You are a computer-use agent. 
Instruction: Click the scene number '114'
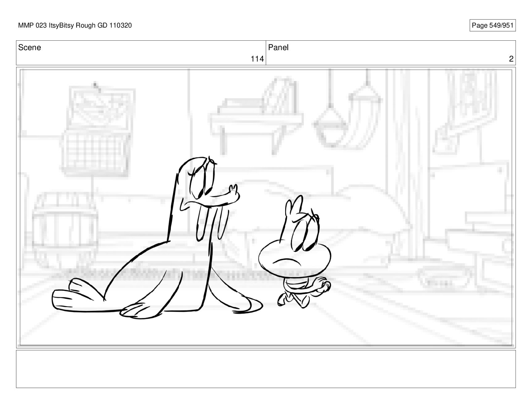click(x=257, y=59)
